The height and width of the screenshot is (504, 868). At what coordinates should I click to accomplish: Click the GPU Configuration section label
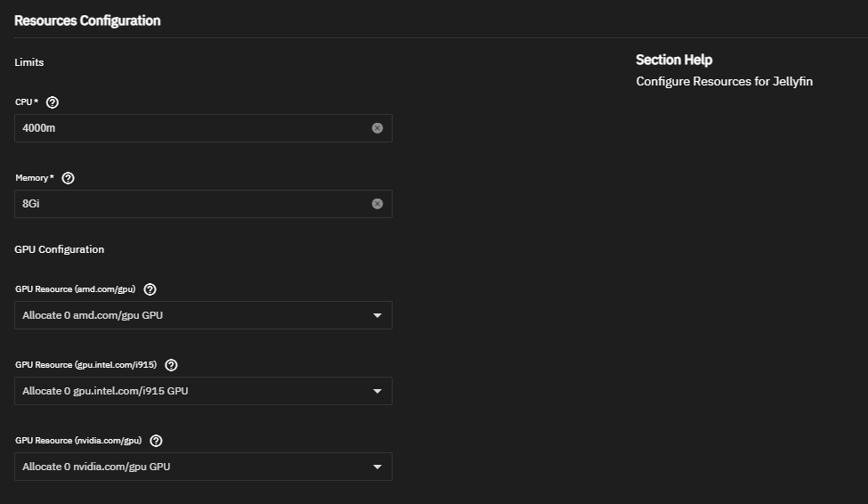(60, 249)
